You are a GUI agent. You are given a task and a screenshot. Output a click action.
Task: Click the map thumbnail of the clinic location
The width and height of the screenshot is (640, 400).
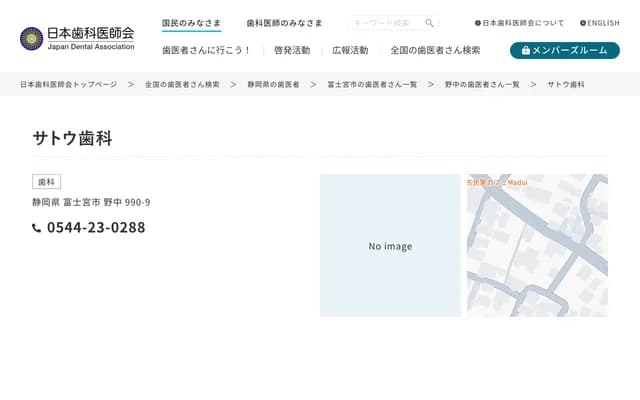537,245
